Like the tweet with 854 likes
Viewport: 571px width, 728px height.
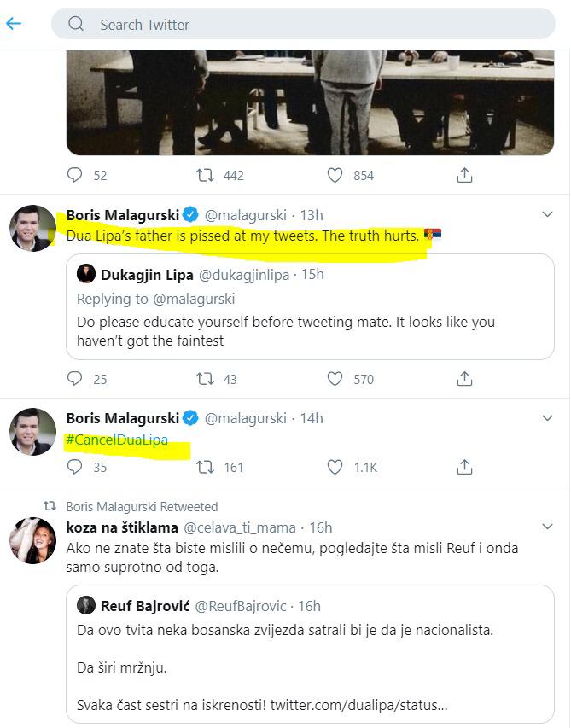click(335, 175)
